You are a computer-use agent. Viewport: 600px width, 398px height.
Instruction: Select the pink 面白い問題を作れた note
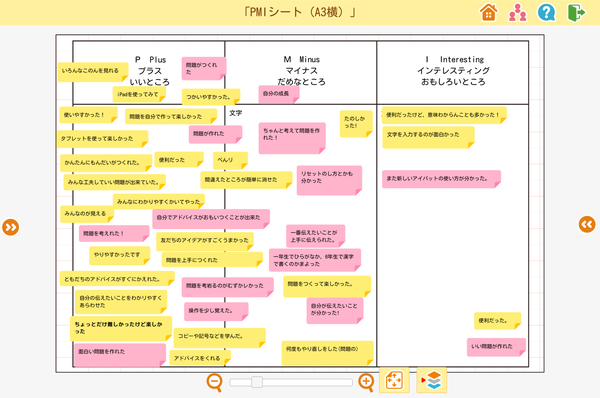[120, 355]
